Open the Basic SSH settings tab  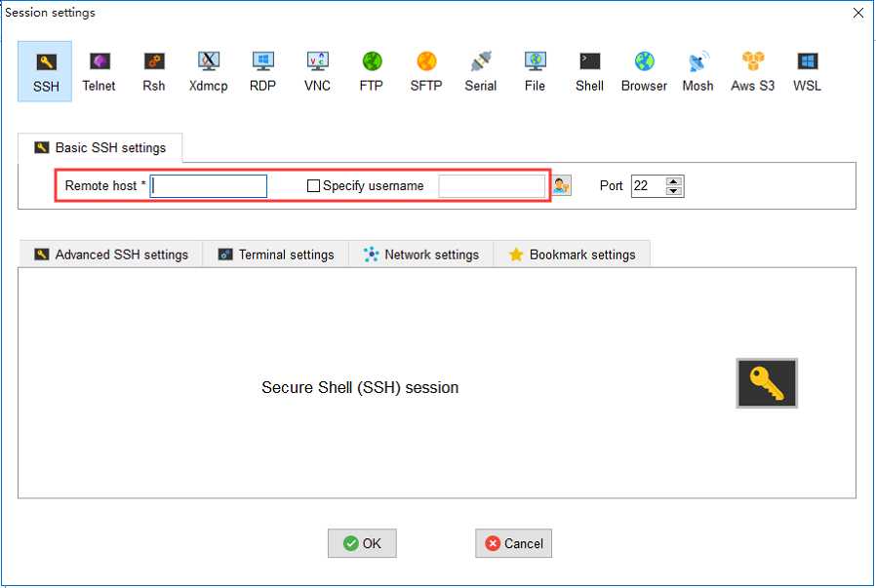pos(100,147)
